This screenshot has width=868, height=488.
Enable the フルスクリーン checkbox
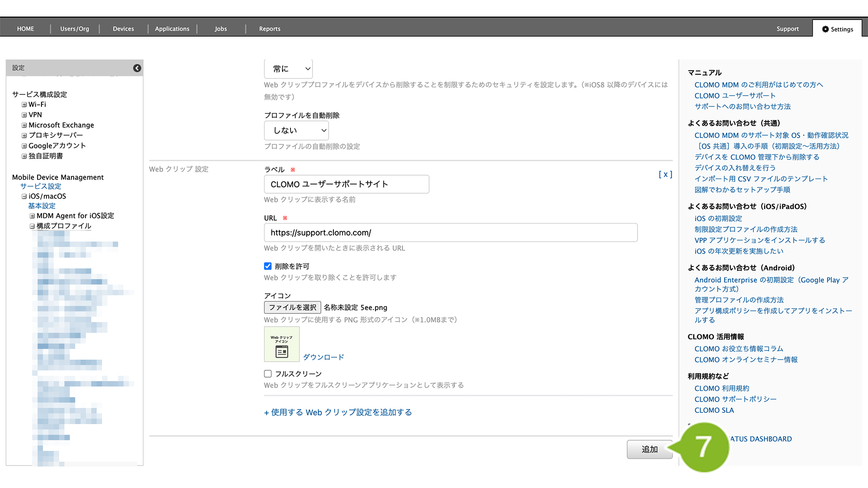pyautogui.click(x=268, y=374)
